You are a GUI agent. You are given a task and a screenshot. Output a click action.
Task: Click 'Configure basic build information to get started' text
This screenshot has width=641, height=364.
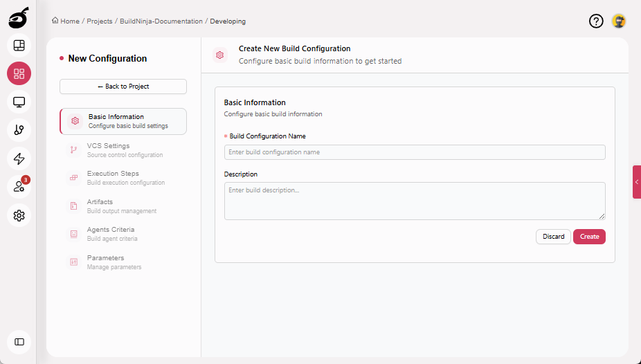(x=320, y=62)
